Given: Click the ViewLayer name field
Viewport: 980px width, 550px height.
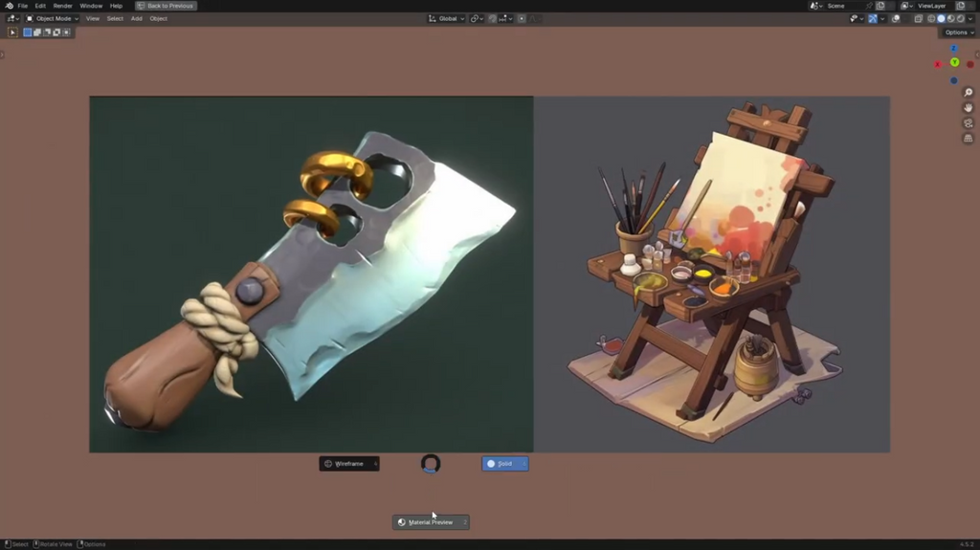Looking at the screenshot, I should [x=935, y=6].
